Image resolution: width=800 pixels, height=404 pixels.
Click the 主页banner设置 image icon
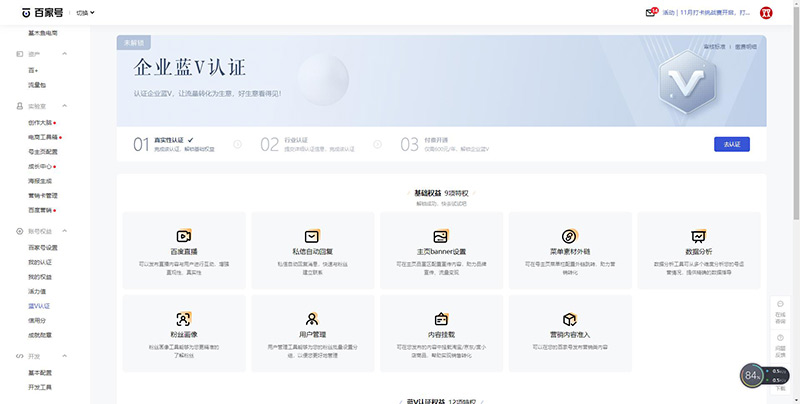pos(441,236)
